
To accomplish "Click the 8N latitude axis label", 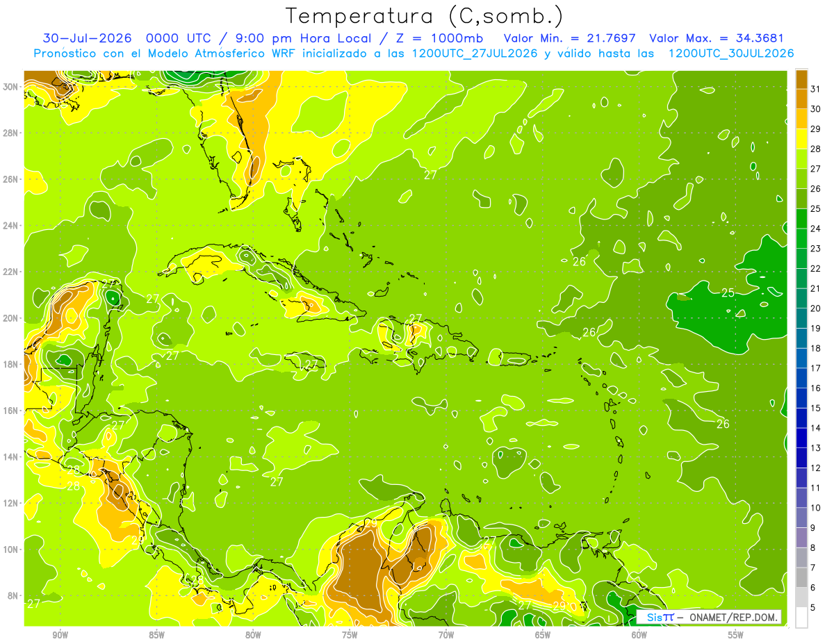I will [14, 595].
